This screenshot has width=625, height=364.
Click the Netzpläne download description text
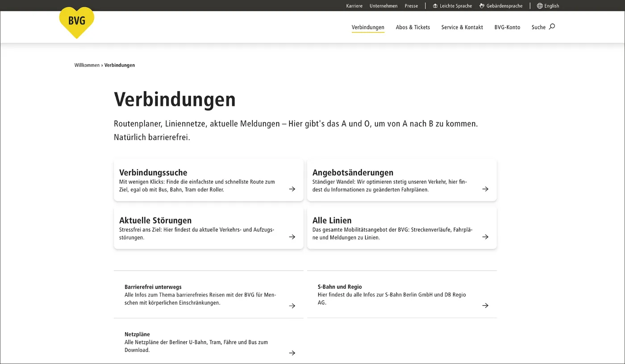coord(196,346)
